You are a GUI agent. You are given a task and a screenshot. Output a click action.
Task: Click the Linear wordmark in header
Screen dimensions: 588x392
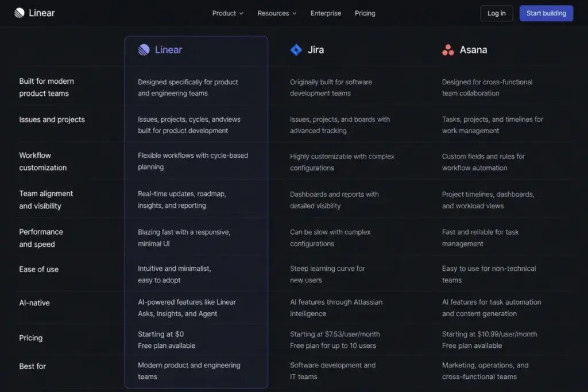click(x=41, y=13)
